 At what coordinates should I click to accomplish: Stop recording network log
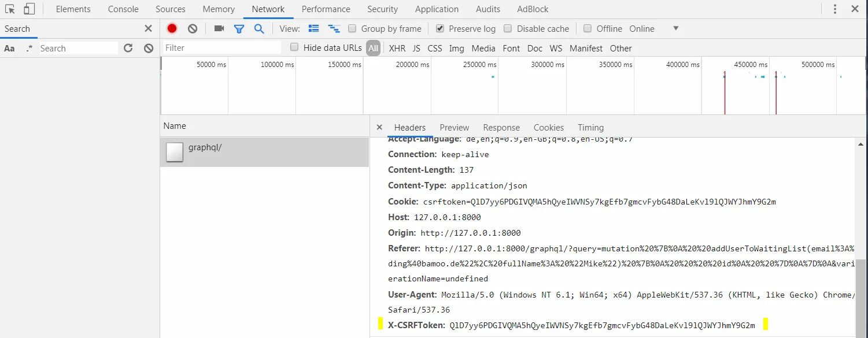[x=171, y=28]
